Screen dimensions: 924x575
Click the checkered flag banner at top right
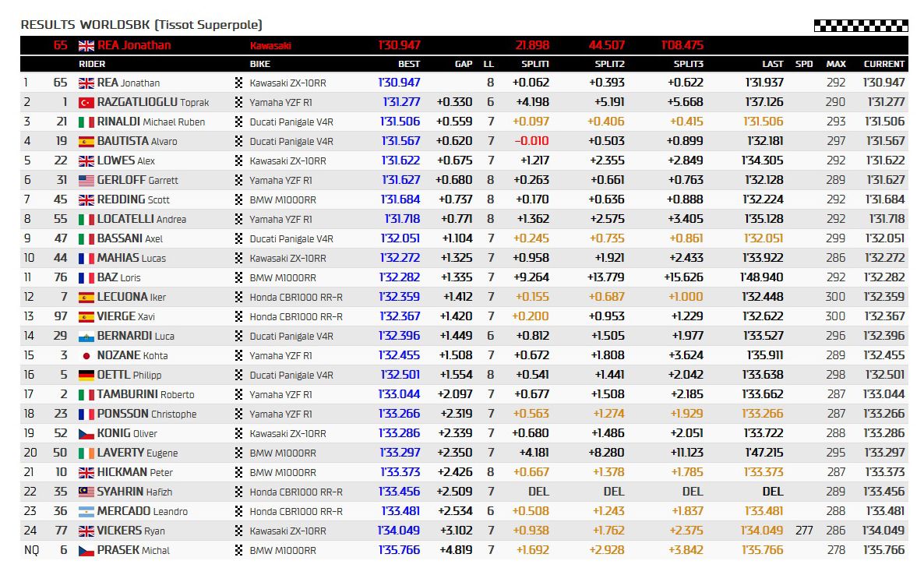click(860, 26)
